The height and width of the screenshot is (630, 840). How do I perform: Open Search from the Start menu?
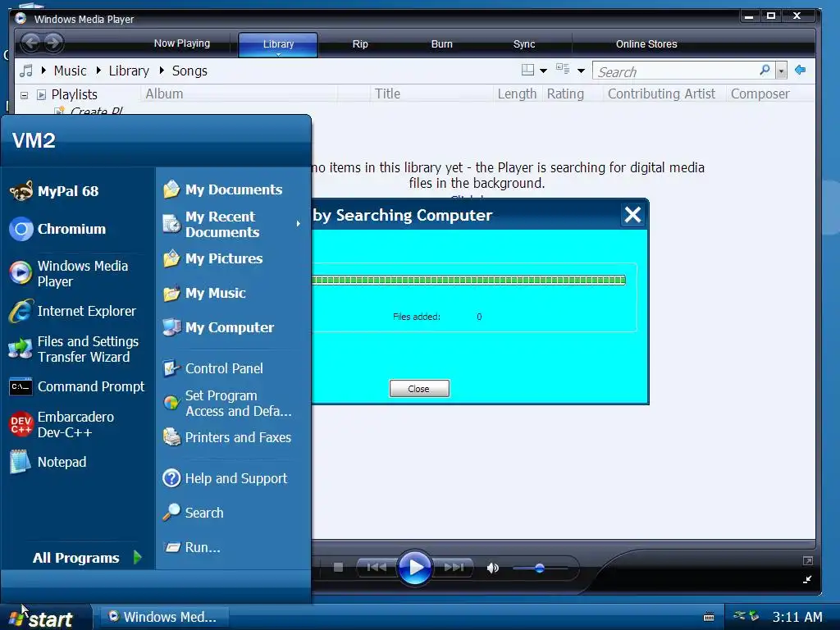pos(231,513)
